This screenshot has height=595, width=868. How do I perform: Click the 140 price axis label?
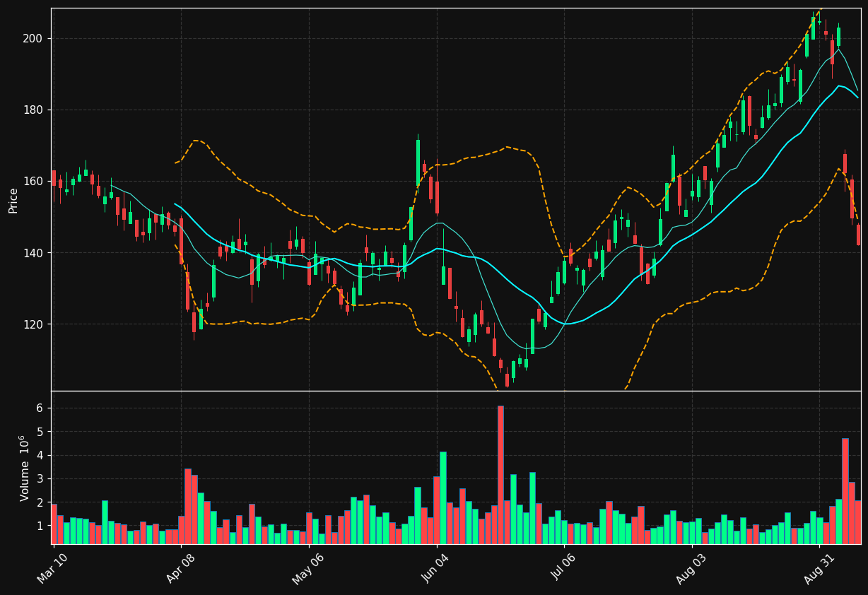(34, 252)
